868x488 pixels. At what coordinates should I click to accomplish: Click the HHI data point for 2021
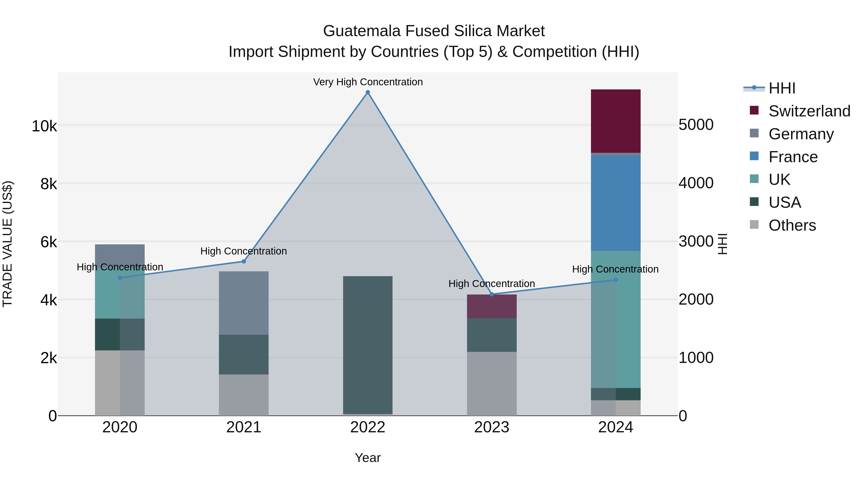coord(244,261)
